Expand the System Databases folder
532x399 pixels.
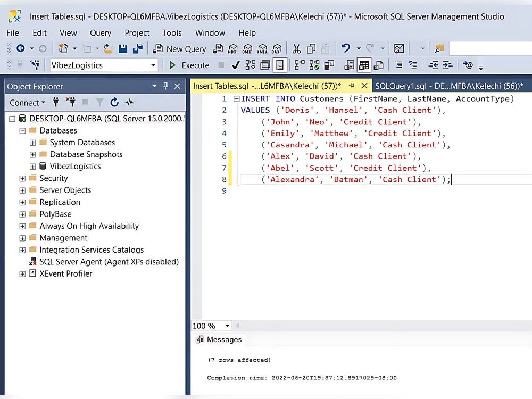(x=32, y=143)
